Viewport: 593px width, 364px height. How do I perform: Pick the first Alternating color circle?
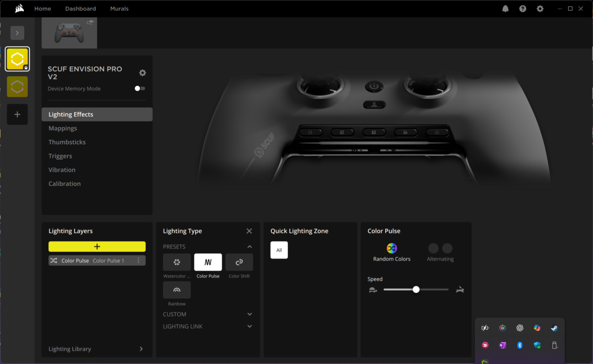[433, 248]
